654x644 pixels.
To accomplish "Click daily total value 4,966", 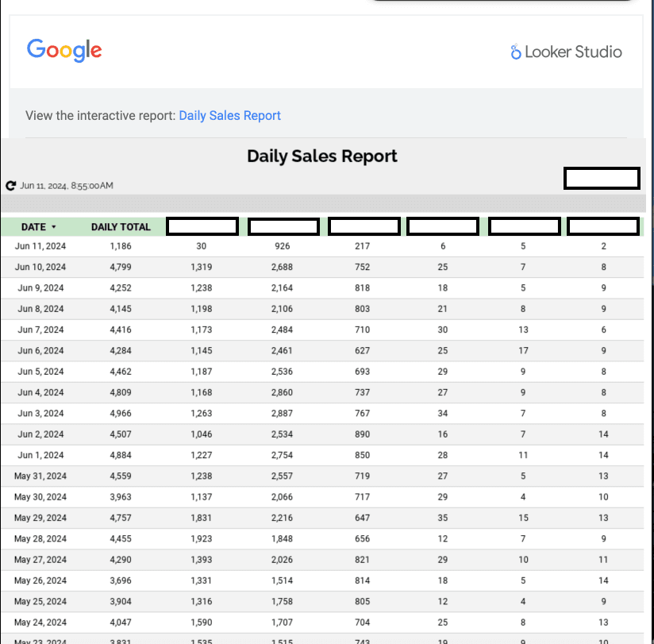I will point(121,413).
